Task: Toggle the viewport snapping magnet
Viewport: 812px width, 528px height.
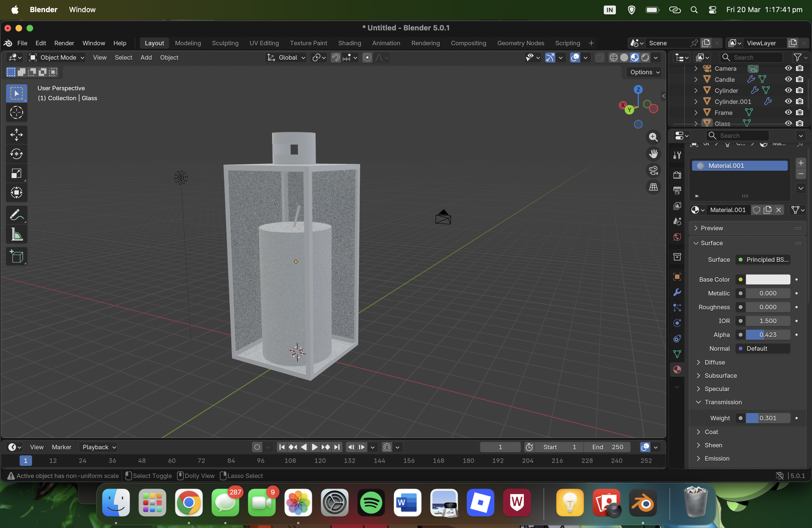Action: coord(336,57)
